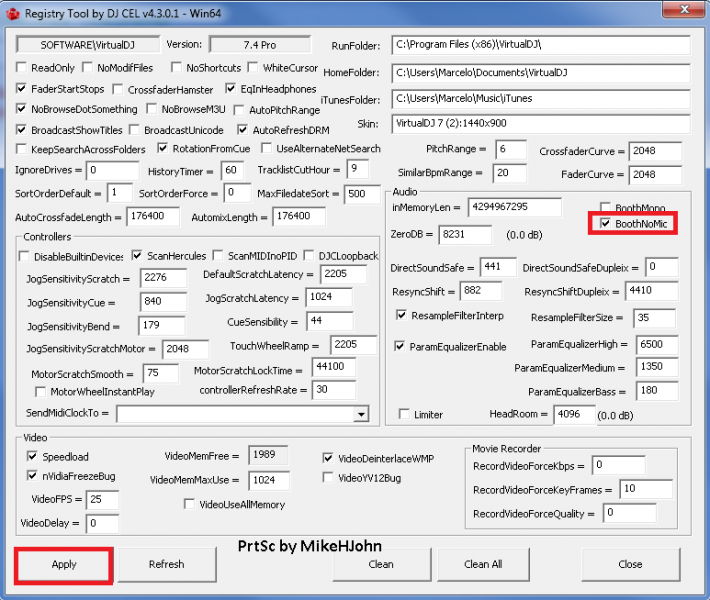Viewport: 710px width, 600px height.
Task: Click the HeadRoom value field
Action: pyautogui.click(x=574, y=414)
